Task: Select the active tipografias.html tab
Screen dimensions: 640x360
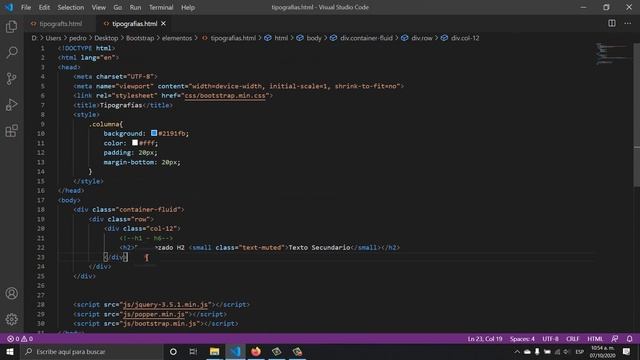Action: point(135,24)
